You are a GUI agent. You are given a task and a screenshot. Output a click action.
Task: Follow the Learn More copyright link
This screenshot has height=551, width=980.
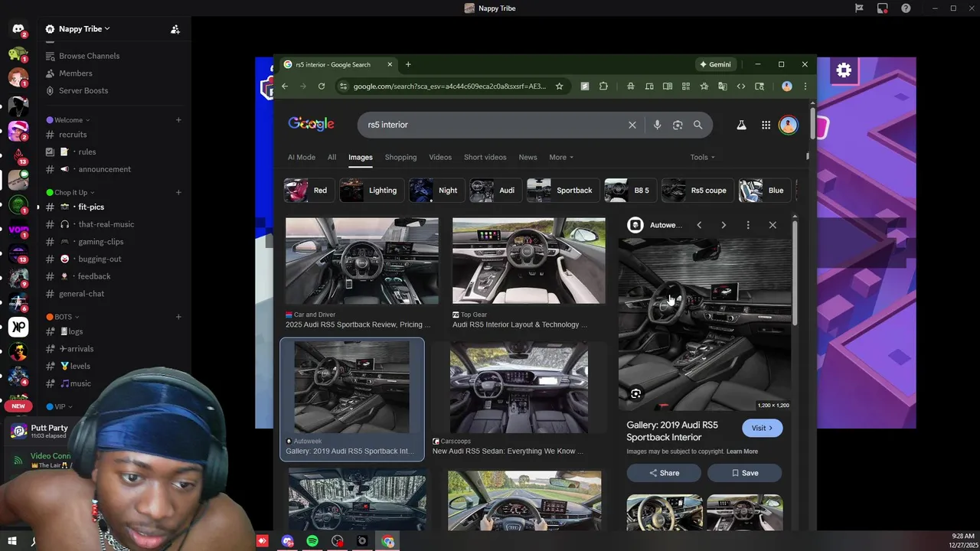pyautogui.click(x=742, y=452)
